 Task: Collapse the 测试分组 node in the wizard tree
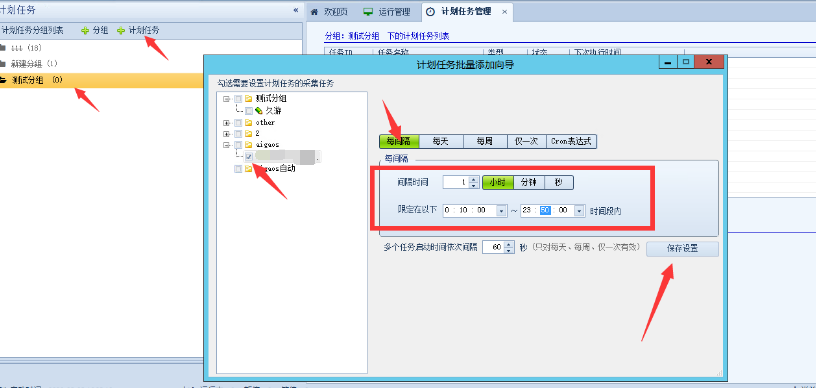tap(226, 98)
